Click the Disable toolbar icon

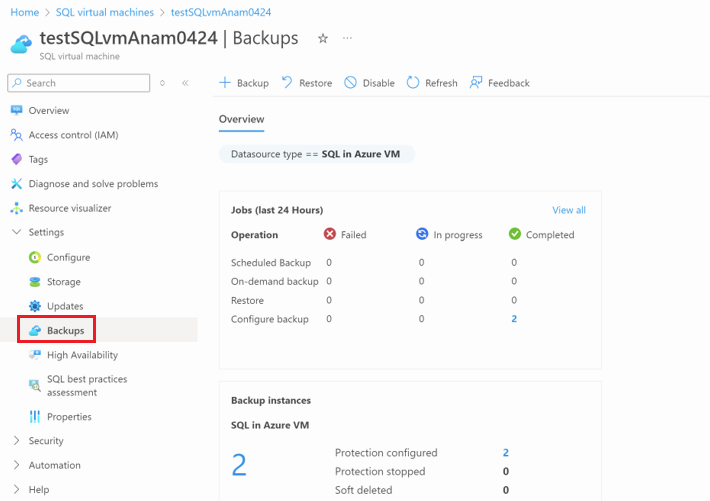(351, 83)
